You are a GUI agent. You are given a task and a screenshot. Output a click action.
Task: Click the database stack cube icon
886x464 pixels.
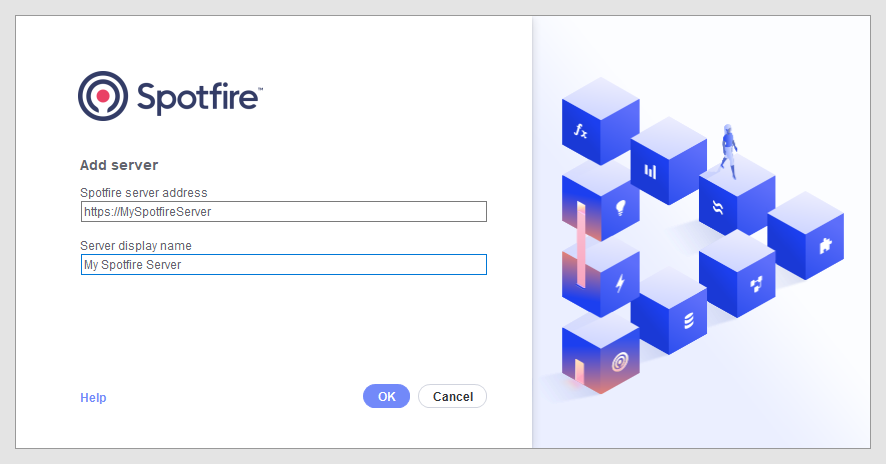click(688, 321)
